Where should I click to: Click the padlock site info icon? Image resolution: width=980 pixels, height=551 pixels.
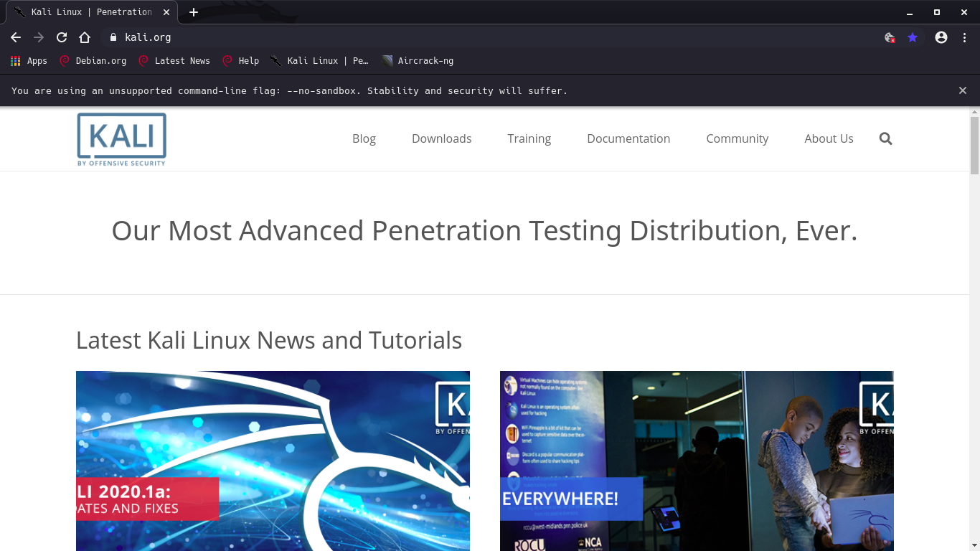(113, 37)
